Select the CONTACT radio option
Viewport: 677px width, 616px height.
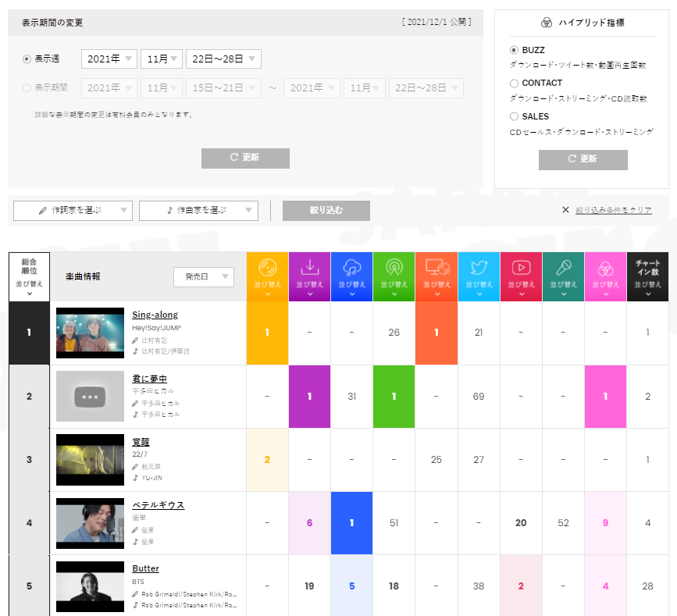(514, 84)
